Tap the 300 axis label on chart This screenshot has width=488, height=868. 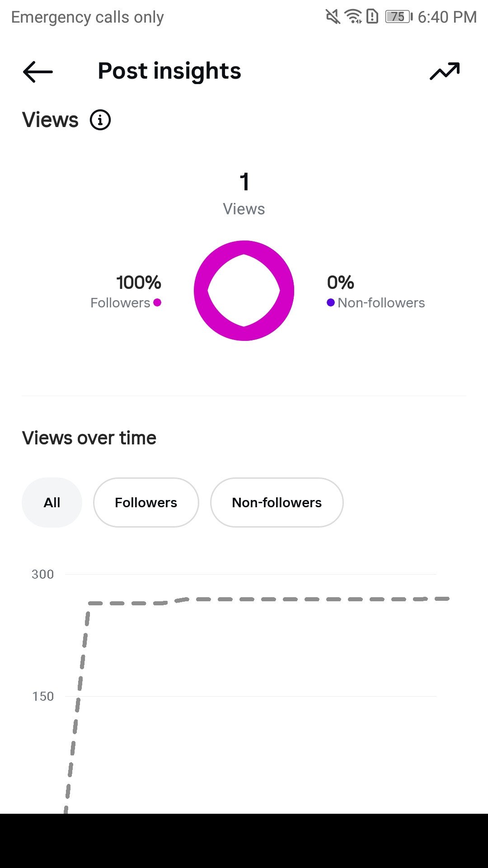(x=43, y=574)
